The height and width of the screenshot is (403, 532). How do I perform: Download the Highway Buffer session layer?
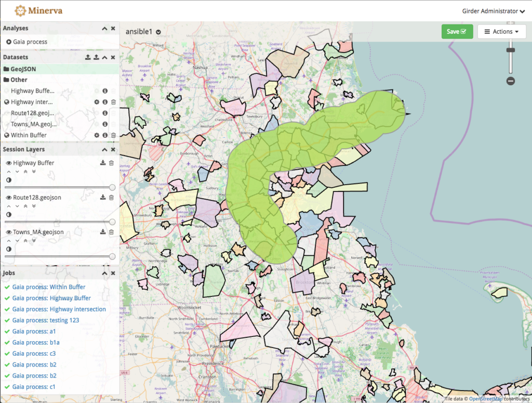pos(102,162)
